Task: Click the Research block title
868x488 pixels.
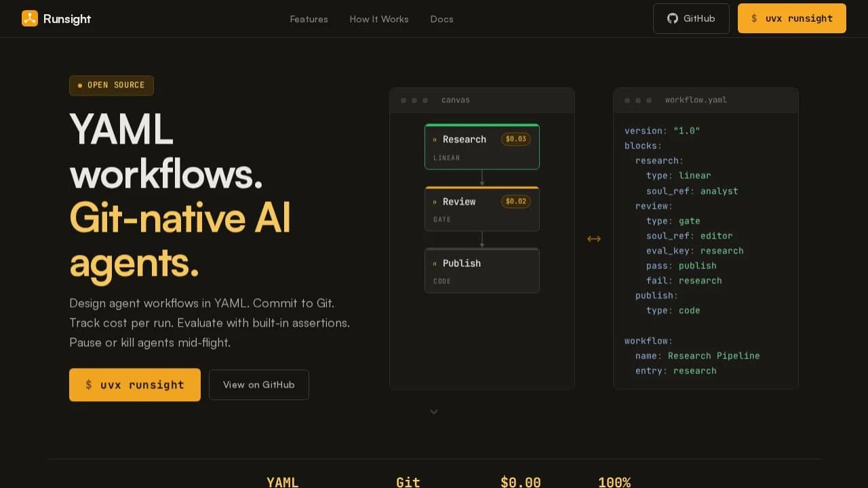Action: pos(465,140)
